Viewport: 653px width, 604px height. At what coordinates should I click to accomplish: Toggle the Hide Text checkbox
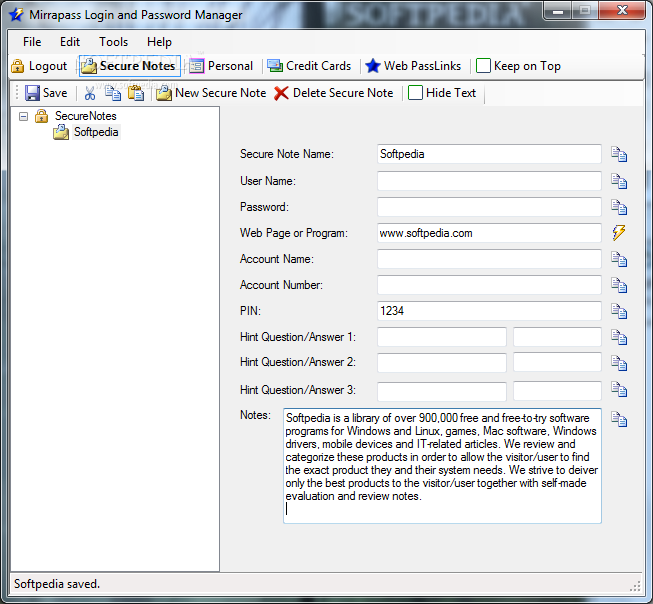click(416, 93)
